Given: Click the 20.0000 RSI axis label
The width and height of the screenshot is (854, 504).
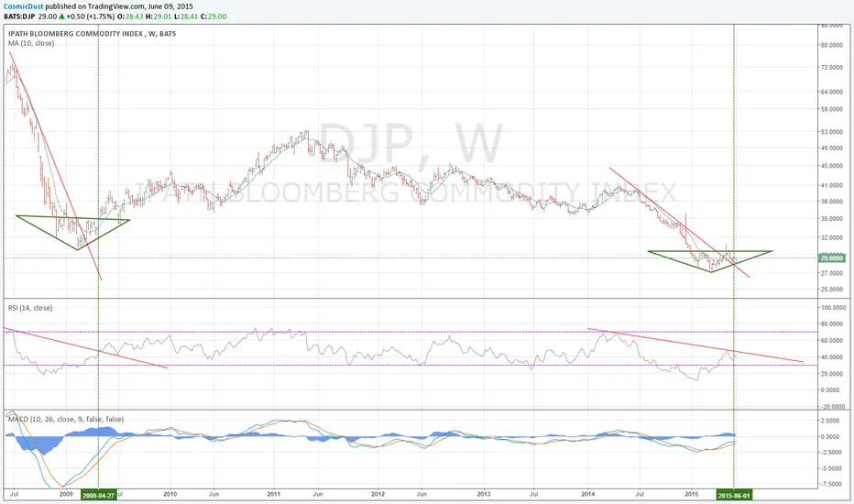Looking at the screenshot, I should [832, 374].
